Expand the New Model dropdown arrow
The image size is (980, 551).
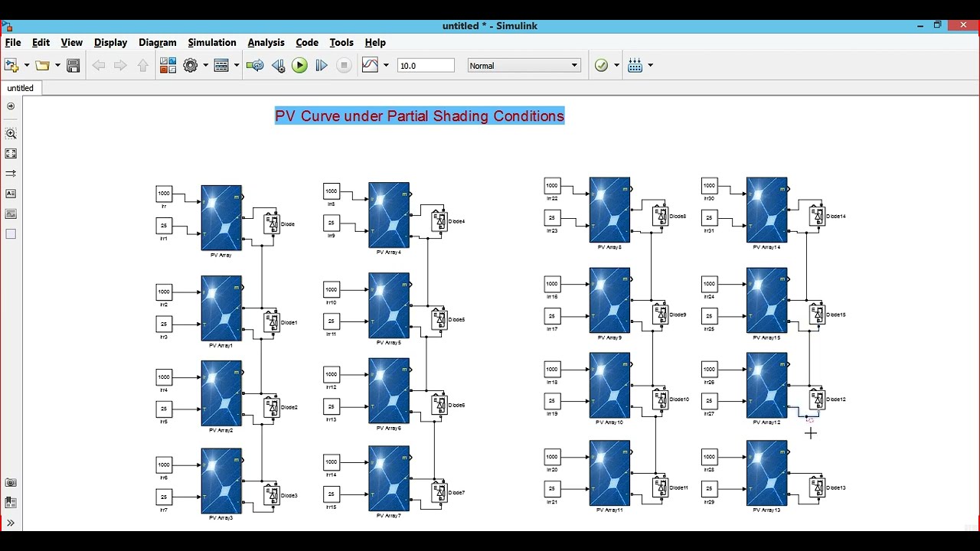coord(26,66)
